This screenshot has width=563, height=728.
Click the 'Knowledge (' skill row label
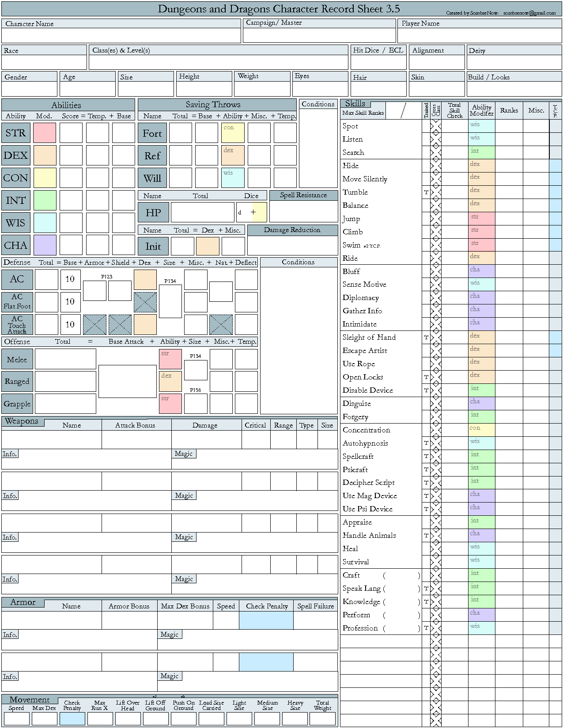[364, 601]
